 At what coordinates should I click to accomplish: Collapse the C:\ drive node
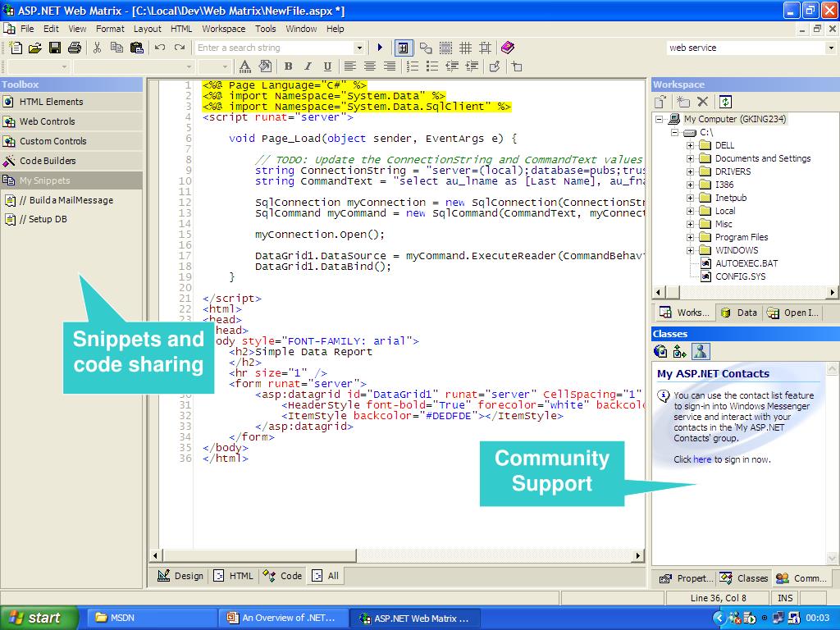[675, 132]
